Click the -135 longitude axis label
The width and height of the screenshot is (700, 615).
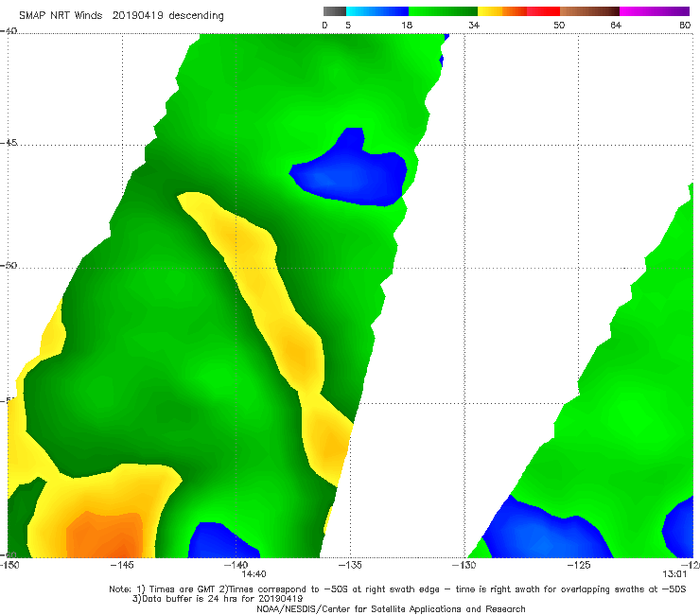click(x=350, y=565)
